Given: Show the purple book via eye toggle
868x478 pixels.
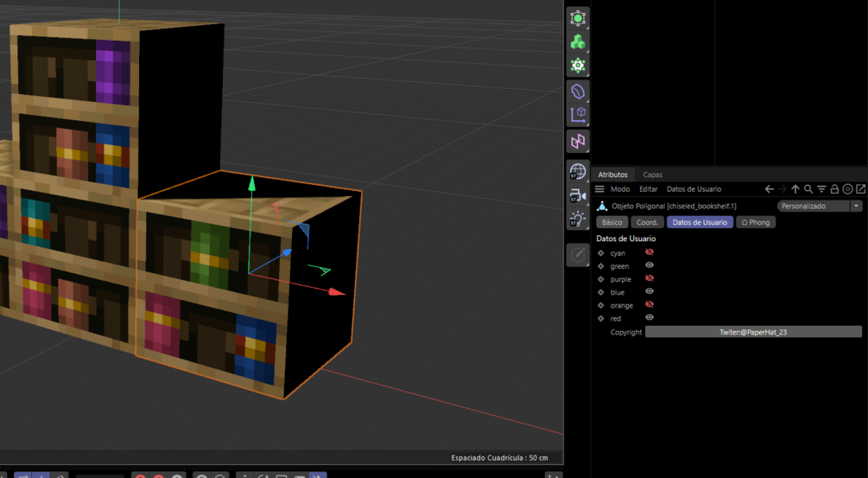Looking at the screenshot, I should click(x=649, y=278).
